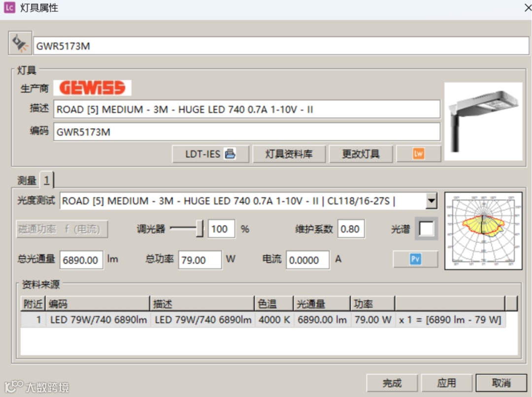The width and height of the screenshot is (532, 397).
Task: Click the 电流 field showing 0.0000
Action: coord(308,260)
